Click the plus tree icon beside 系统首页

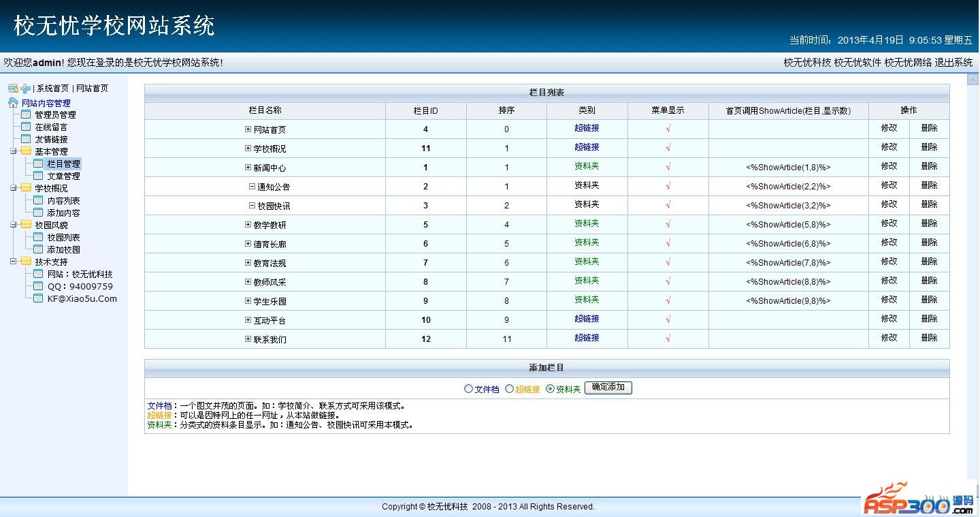26,89
